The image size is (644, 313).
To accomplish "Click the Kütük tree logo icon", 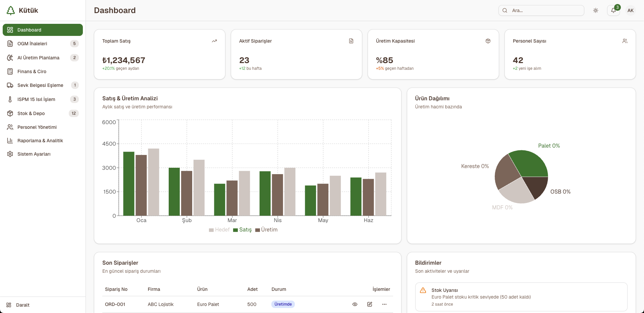I will point(11,10).
